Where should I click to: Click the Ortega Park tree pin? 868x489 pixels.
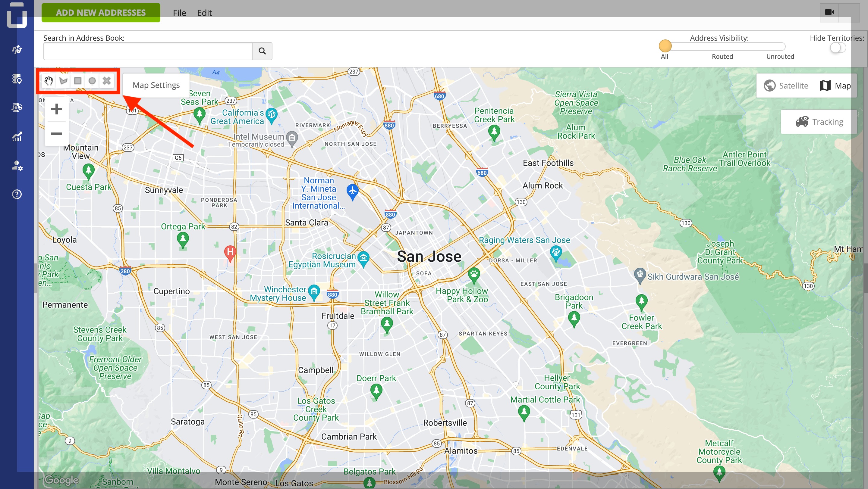point(183,241)
